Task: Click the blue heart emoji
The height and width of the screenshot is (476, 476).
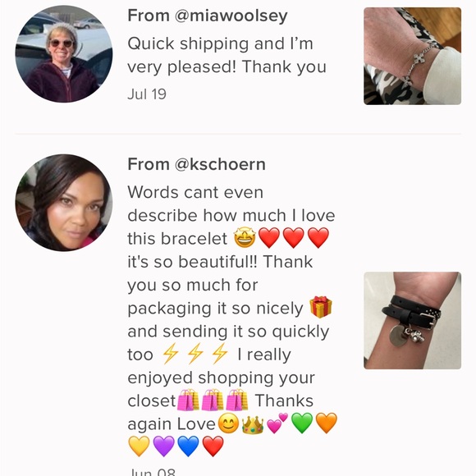Action: (188, 446)
